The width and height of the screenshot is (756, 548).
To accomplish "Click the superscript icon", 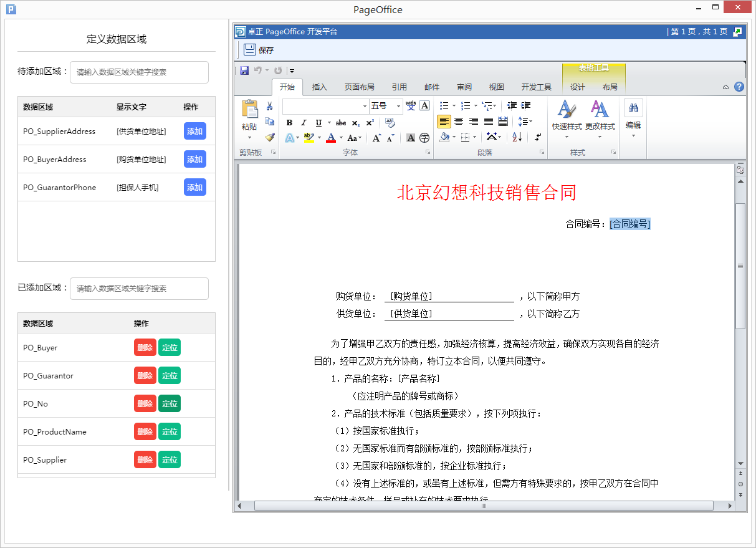I will coord(370,123).
